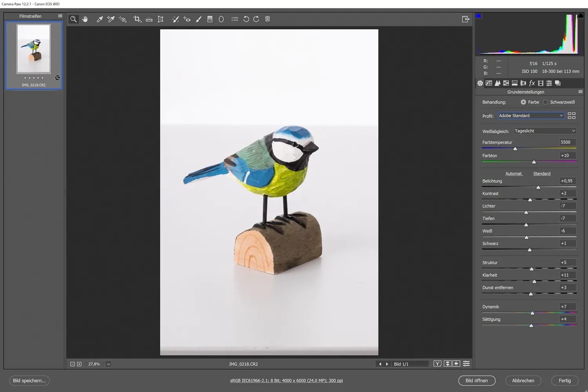The height and width of the screenshot is (392, 588).
Task: Open the sRGB workflow options link
Action: 287,380
